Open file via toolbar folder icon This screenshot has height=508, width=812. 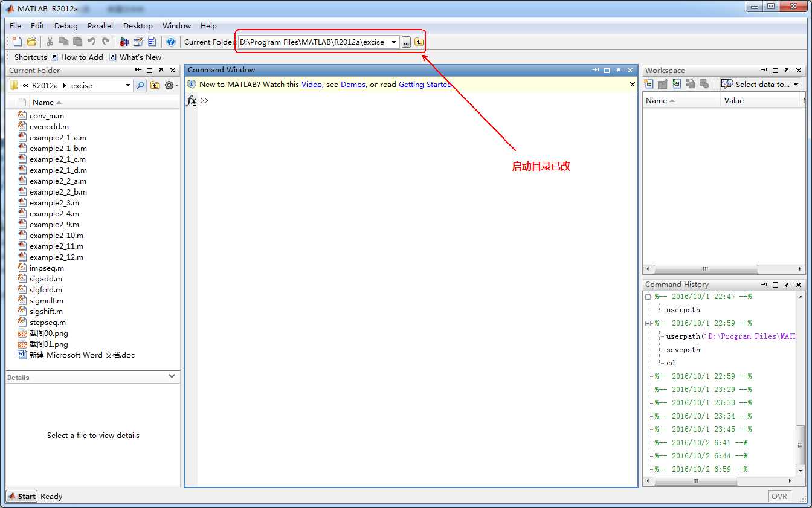pyautogui.click(x=31, y=42)
